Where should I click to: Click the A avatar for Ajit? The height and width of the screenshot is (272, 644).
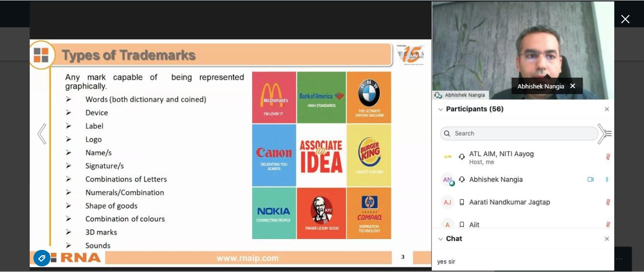point(447,224)
